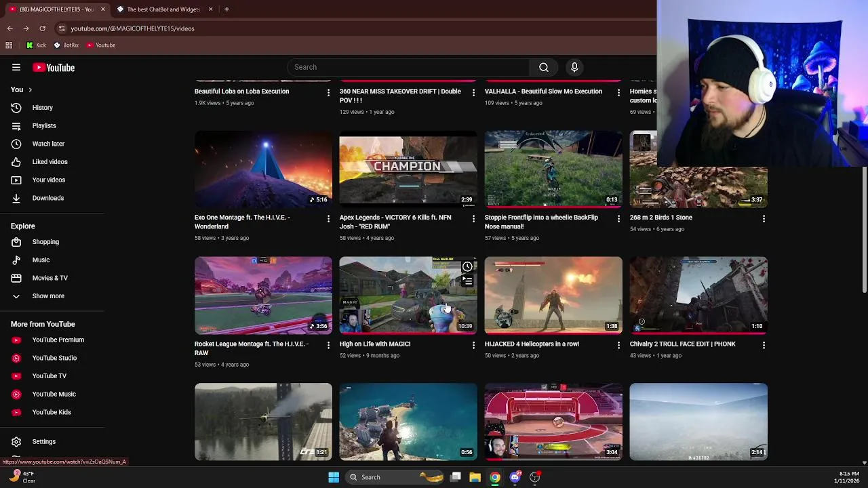Screen dimensions: 868x488
Task: Add High on Life video to queue
Action: [467, 281]
